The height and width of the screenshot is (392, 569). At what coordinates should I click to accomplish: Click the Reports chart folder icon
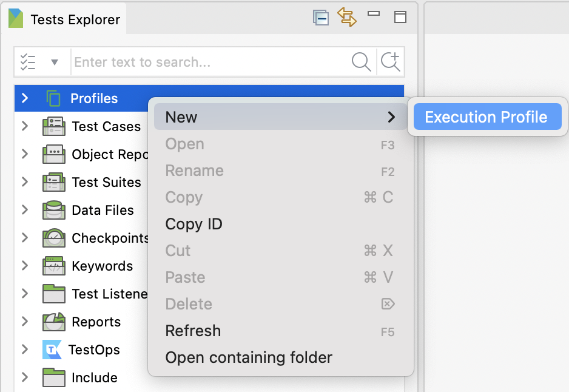tap(53, 322)
